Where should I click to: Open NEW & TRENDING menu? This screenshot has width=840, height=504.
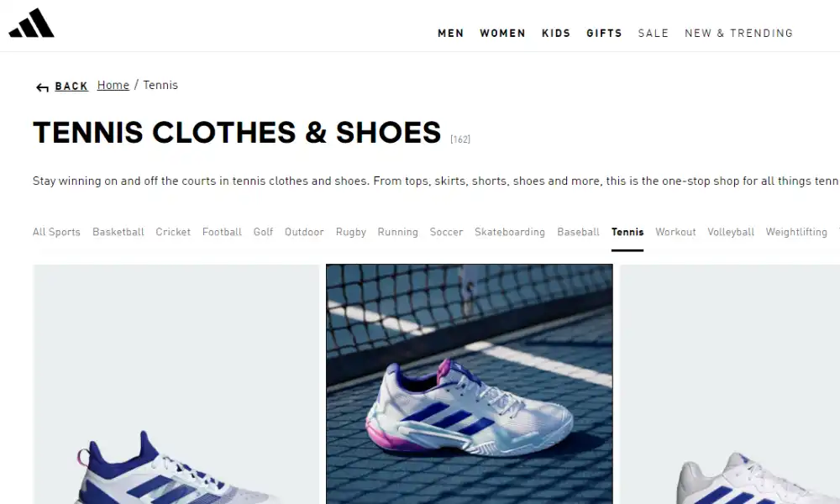(738, 34)
